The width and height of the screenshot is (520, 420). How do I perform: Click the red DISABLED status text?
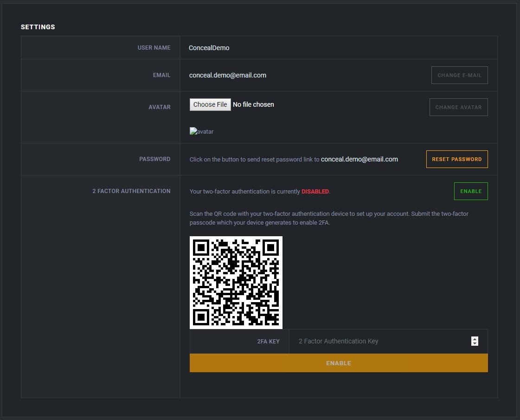[315, 191]
